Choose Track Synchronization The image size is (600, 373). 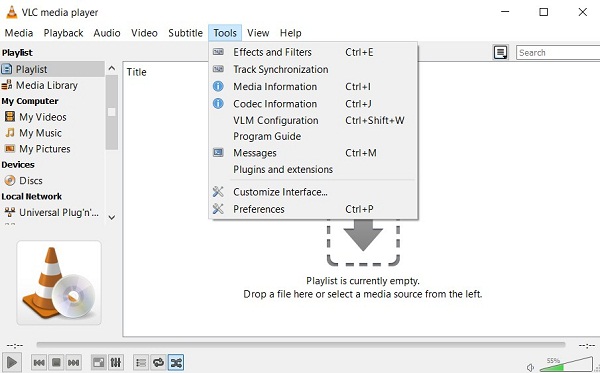(313, 69)
